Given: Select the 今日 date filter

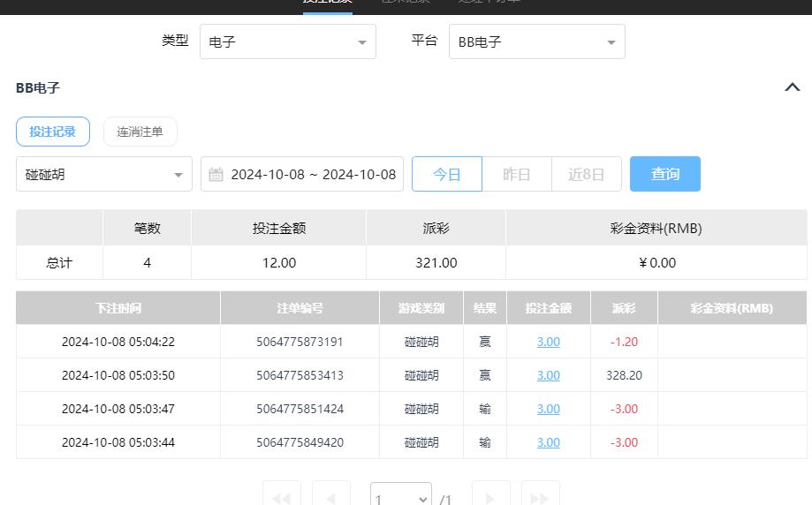Looking at the screenshot, I should click(447, 175).
